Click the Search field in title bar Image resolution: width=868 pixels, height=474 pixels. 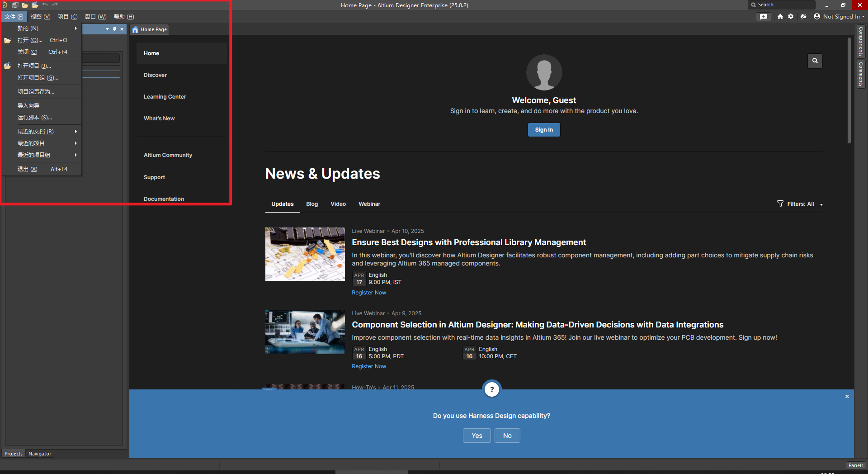(x=782, y=5)
